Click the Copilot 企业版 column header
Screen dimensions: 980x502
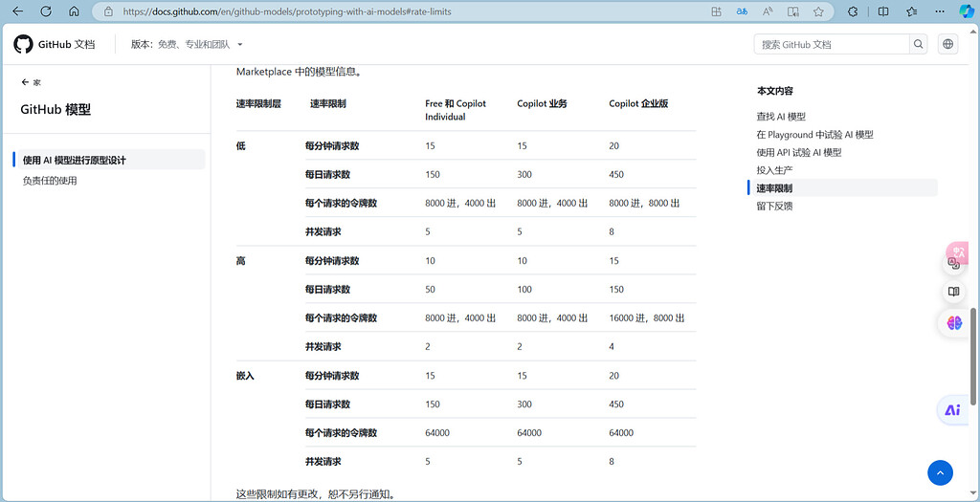click(x=638, y=103)
